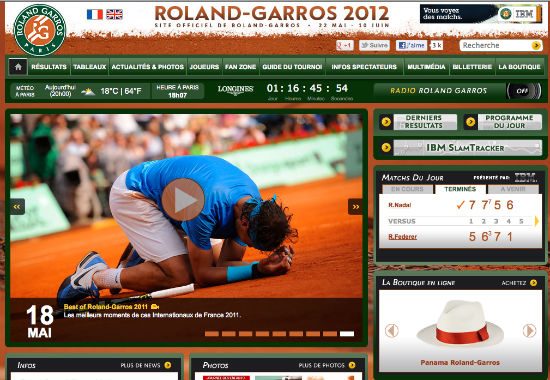Switch site language with the French flag
This screenshot has height=380, width=550.
point(95,14)
